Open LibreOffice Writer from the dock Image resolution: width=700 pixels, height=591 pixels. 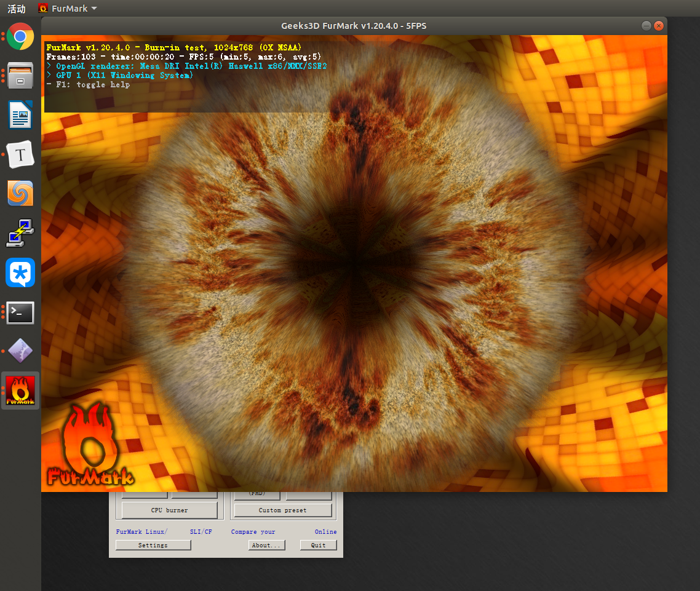point(20,115)
